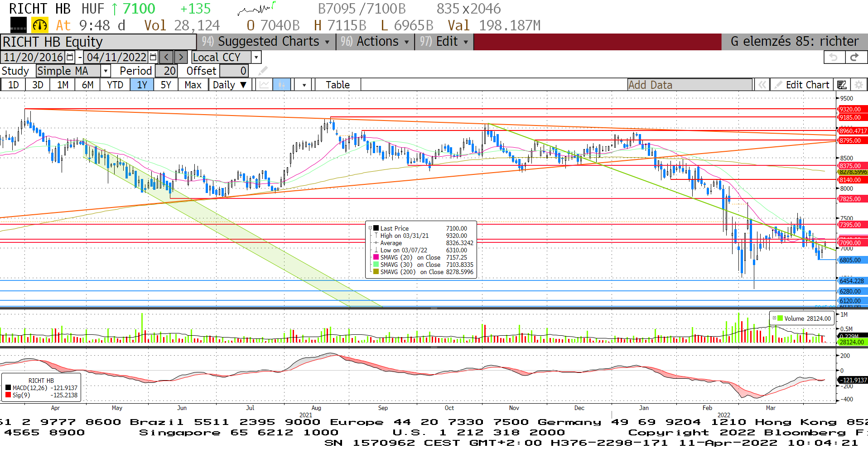This screenshot has height=468, width=868.
Task: Click the start date field 11/20/2016
Action: tap(34, 57)
